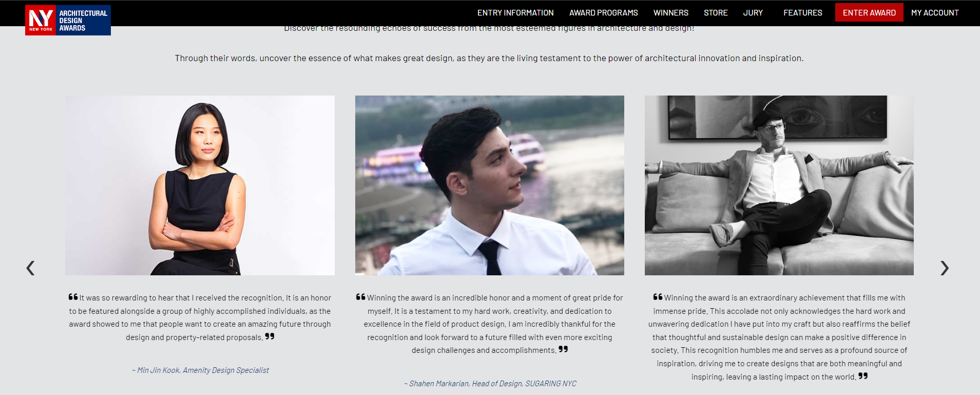This screenshot has width=980, height=395.
Task: Click Shahen Markarian's portrait photo
Action: point(490,185)
